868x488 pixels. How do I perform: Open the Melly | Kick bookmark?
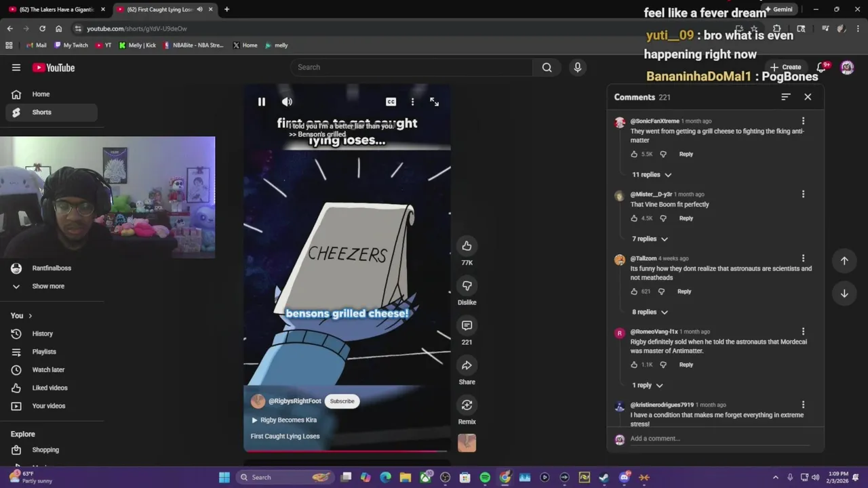point(138,45)
